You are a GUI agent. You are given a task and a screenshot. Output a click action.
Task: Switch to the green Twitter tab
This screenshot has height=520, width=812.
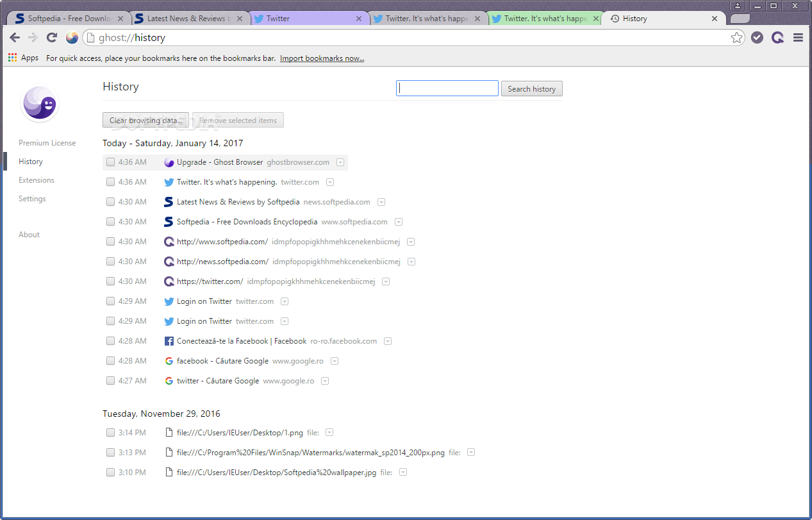click(545, 19)
